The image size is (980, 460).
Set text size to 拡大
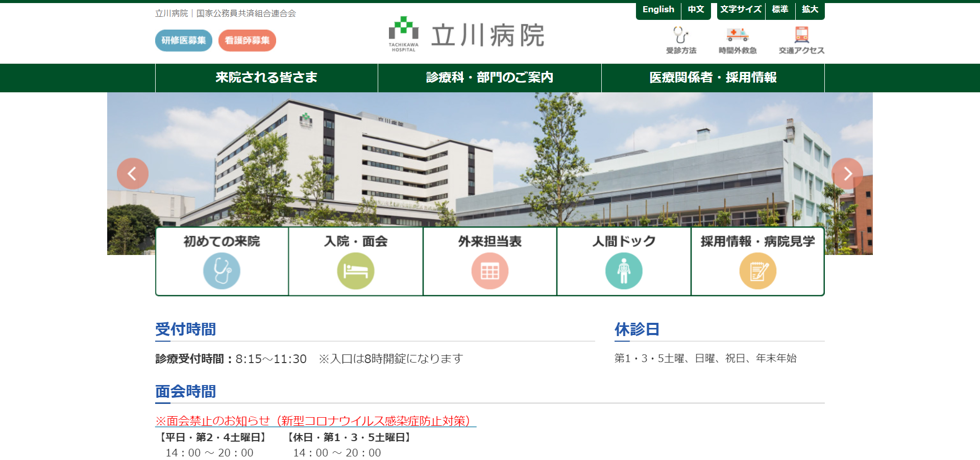click(x=810, y=10)
